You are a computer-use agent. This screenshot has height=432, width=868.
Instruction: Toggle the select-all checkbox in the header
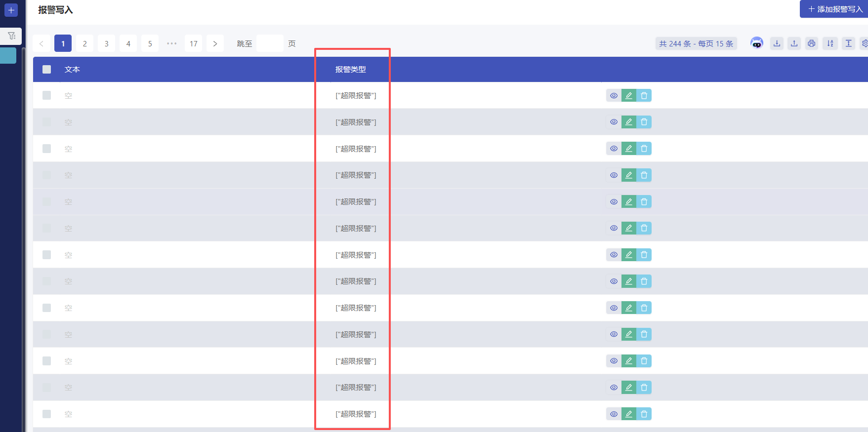[46, 70]
